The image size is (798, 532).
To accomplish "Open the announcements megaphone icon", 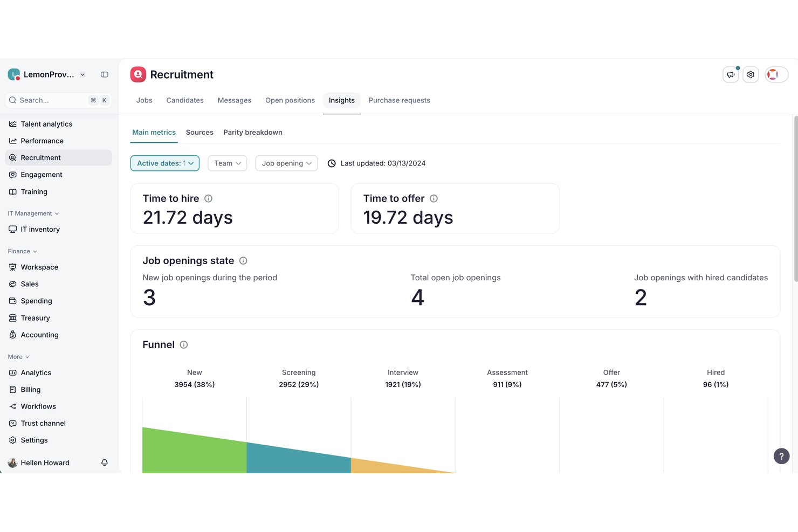I will click(x=731, y=74).
